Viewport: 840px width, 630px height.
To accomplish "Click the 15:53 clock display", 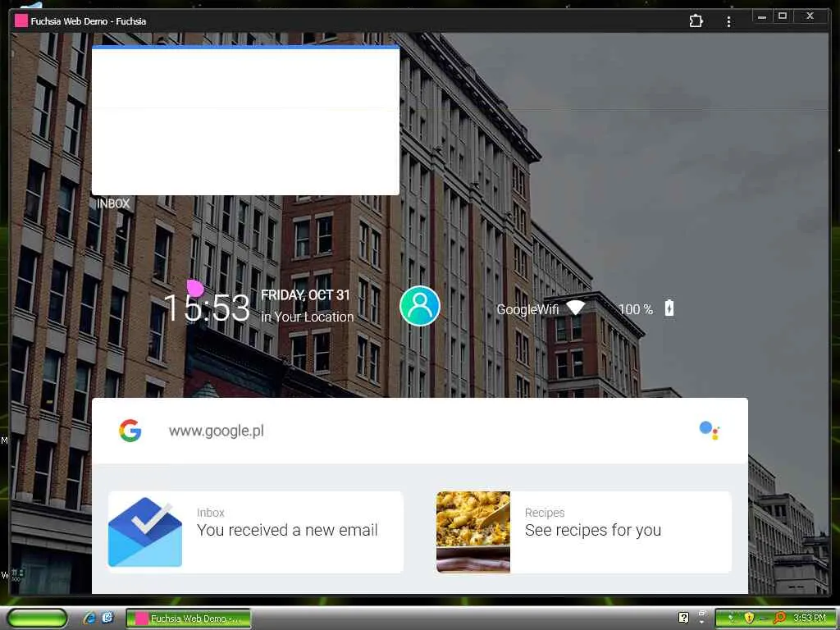I will pyautogui.click(x=207, y=308).
